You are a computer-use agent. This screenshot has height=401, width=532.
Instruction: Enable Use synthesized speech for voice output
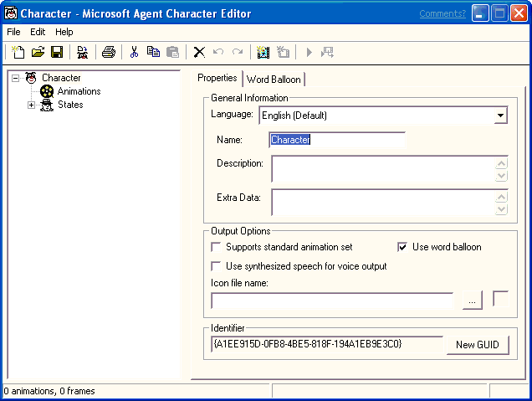[216, 266]
